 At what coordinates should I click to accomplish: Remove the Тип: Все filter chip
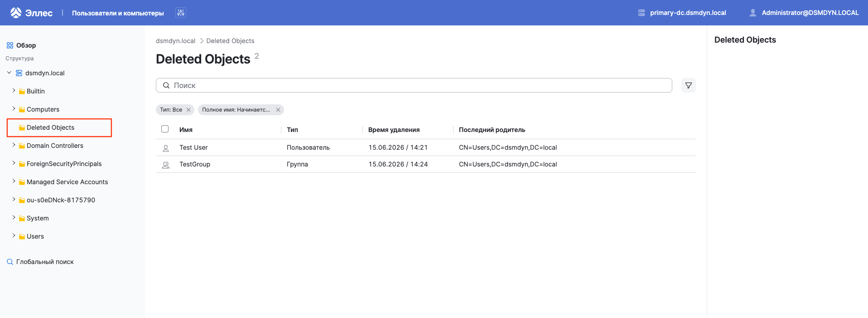(188, 110)
